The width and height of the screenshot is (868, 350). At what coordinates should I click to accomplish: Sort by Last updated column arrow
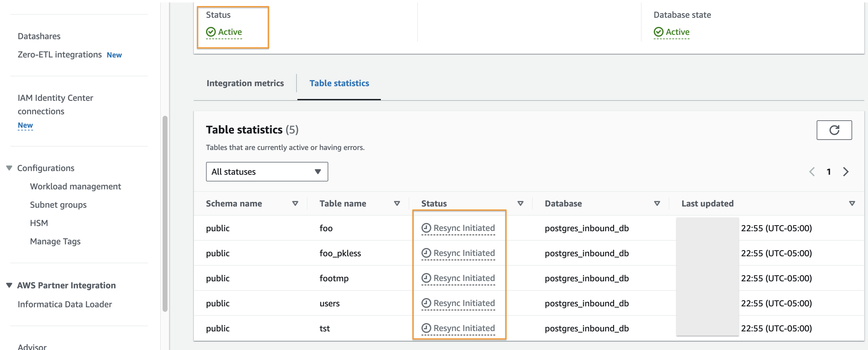click(852, 203)
